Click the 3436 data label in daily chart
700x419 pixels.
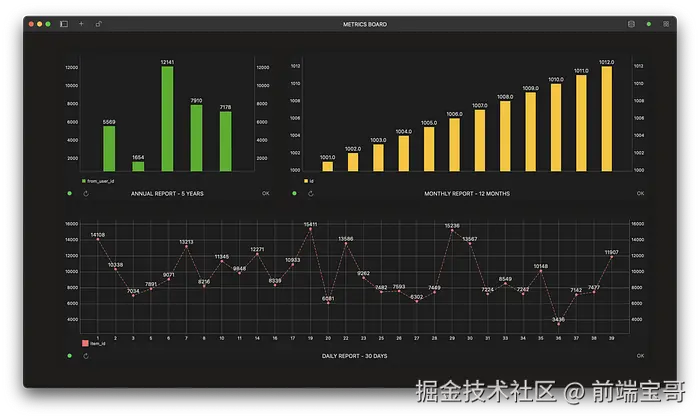pos(558,319)
